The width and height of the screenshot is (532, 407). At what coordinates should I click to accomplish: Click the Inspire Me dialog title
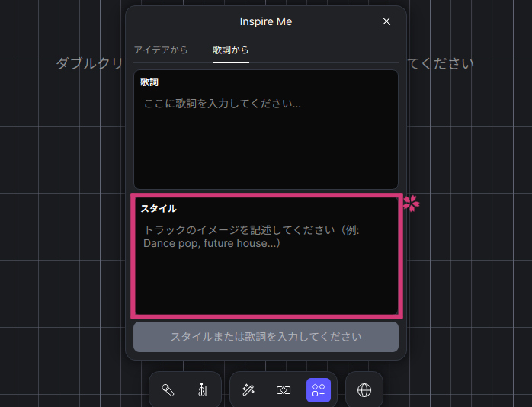click(x=266, y=21)
